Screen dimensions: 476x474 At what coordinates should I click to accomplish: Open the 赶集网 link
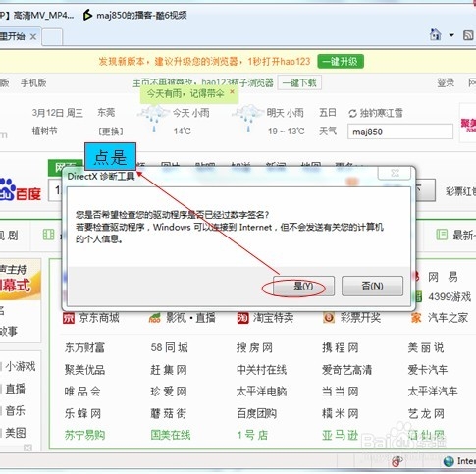[169, 370]
